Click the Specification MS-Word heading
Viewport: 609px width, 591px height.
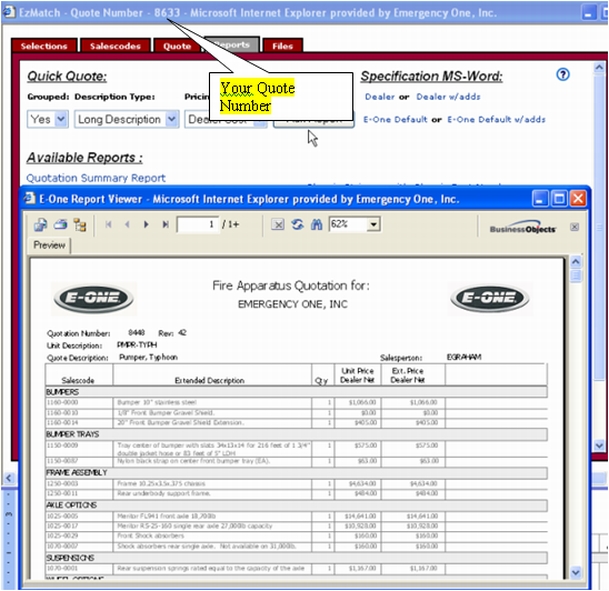[x=432, y=76]
